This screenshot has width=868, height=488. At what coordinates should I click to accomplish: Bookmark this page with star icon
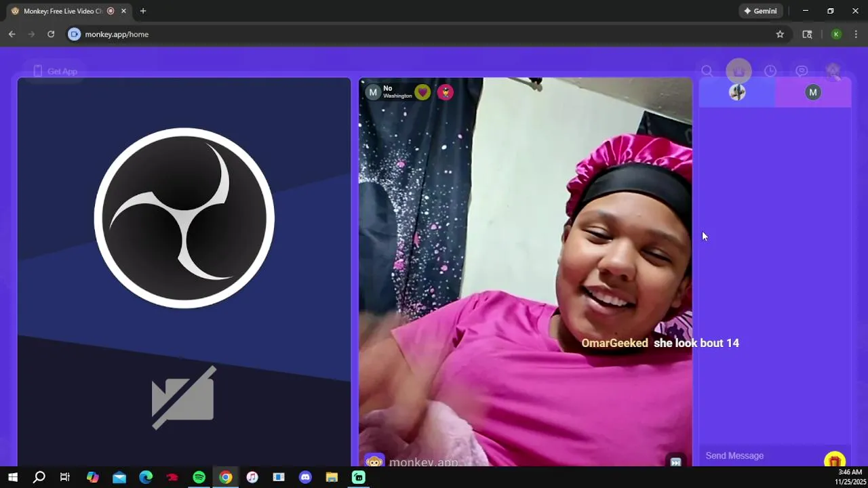point(780,34)
